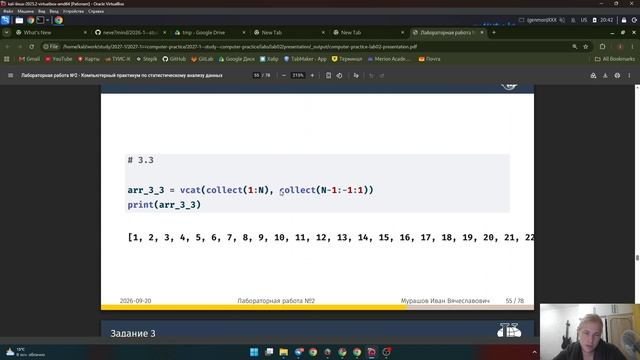Click the 'Задание 3' slide heading
Image resolution: width=640 pixels, height=360 pixels.
(x=133, y=333)
